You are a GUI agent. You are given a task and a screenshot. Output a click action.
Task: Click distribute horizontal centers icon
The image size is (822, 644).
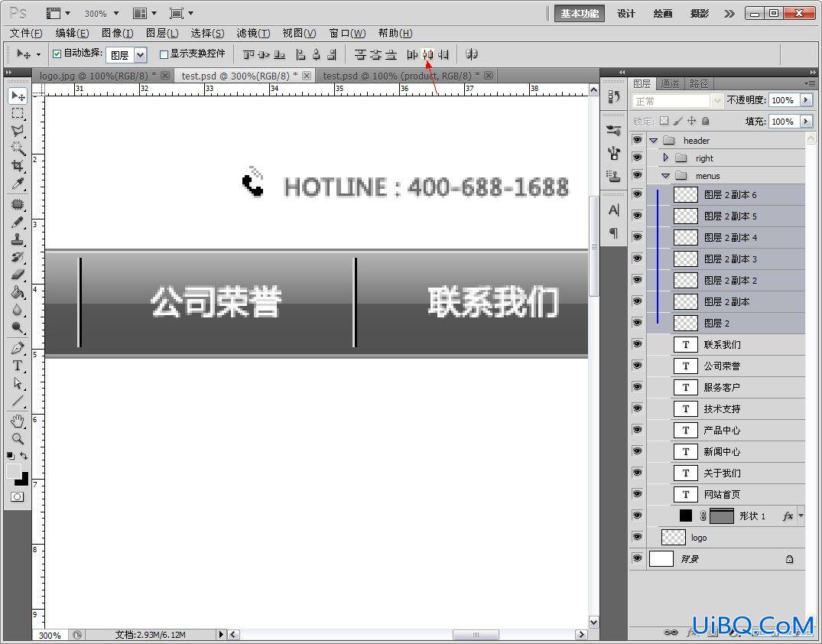pos(427,54)
